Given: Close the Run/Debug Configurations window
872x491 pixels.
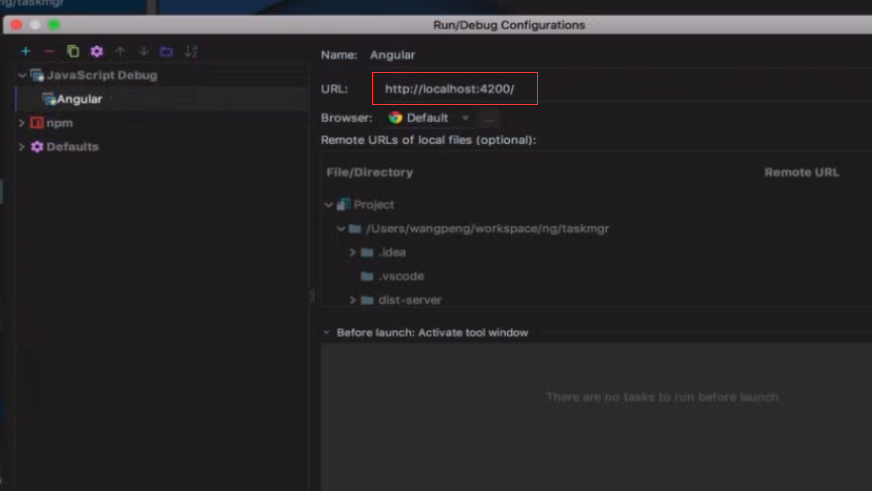Looking at the screenshot, I should tap(16, 24).
